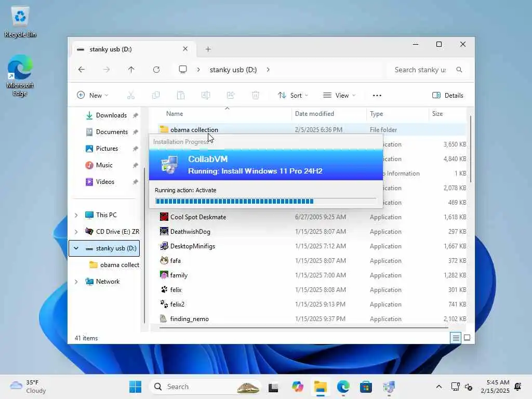Expand Network in navigation pane

tap(76, 282)
